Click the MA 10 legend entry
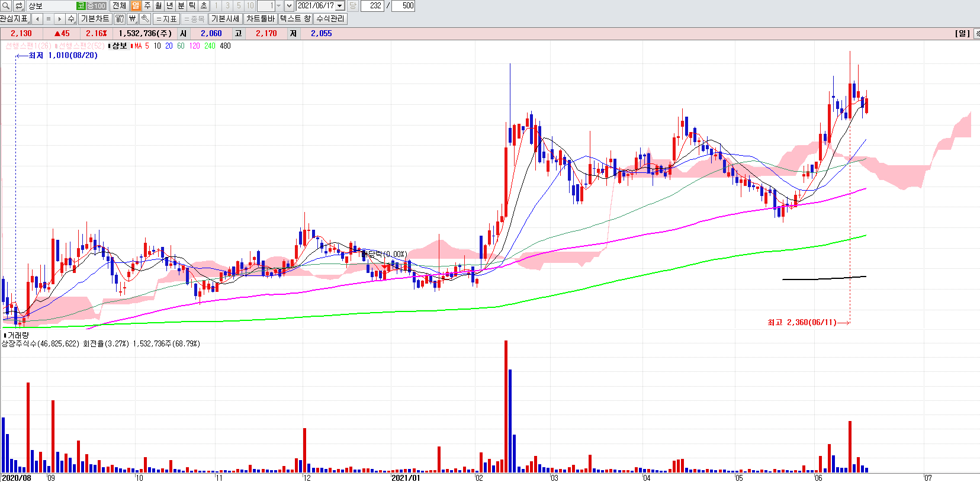This screenshot has width=980, height=482. (x=157, y=46)
